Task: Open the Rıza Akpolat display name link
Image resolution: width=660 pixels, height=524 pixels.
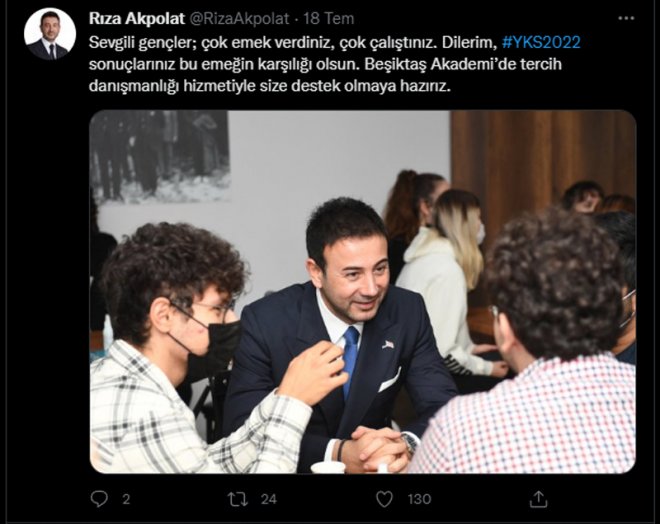Action: [137, 19]
